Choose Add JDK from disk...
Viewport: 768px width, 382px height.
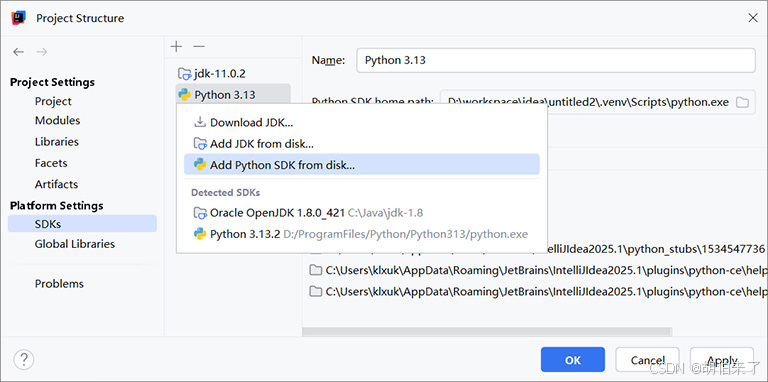click(362, 144)
